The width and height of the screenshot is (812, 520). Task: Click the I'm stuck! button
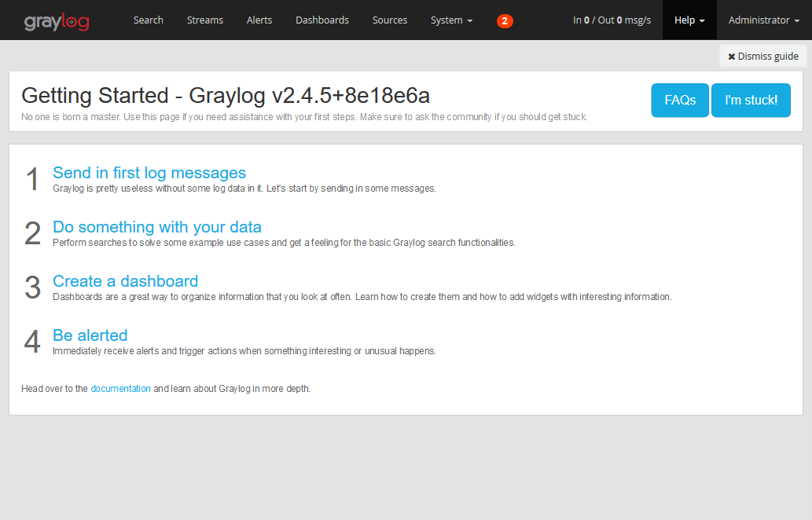click(x=751, y=100)
